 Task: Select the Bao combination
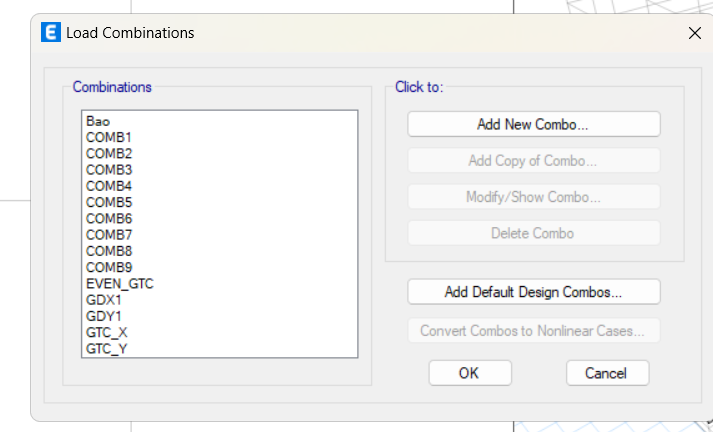tap(98, 121)
